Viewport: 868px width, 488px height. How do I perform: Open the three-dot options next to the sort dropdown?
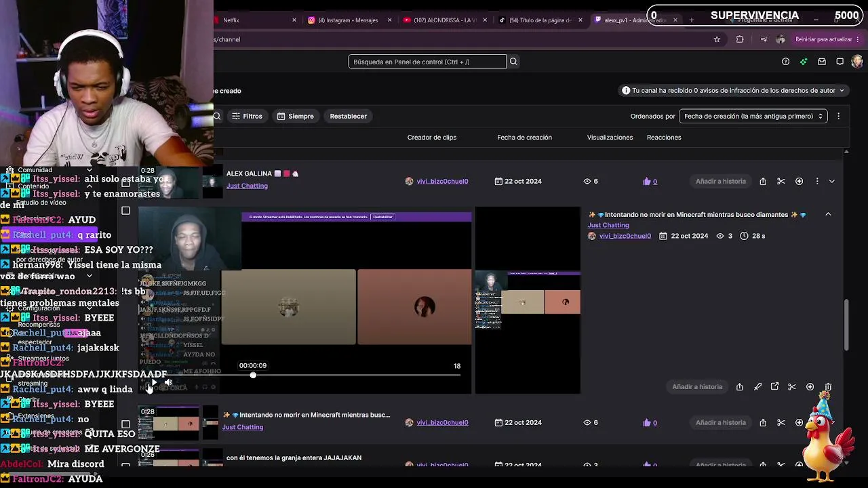pos(838,116)
